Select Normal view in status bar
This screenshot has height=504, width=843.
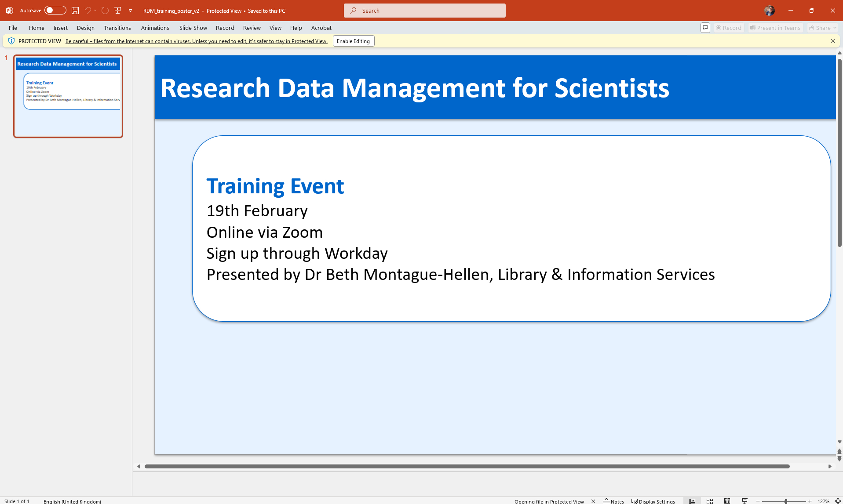tap(692, 501)
